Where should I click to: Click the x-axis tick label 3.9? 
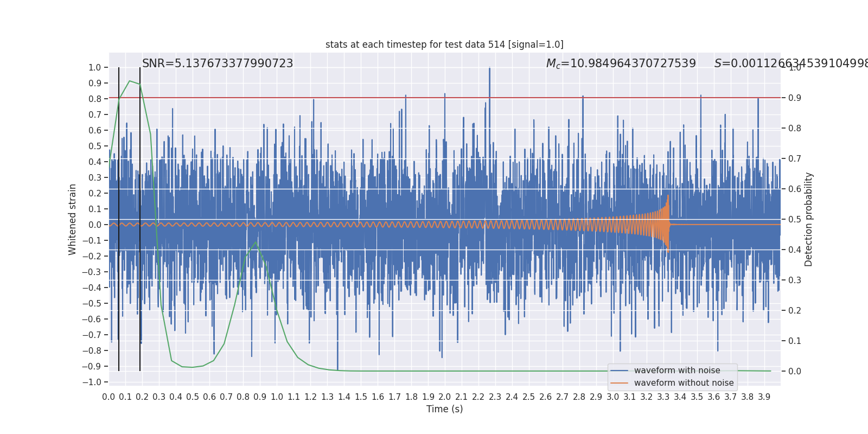pyautogui.click(x=764, y=397)
